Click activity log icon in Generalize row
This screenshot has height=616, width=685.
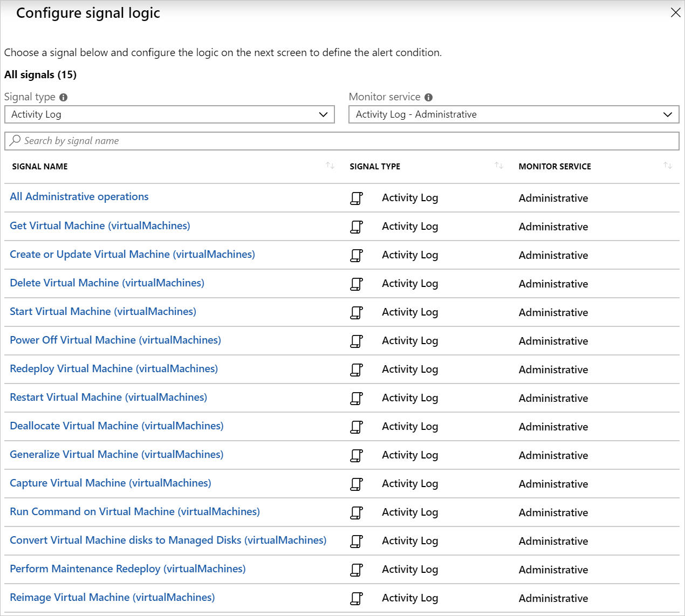(357, 456)
